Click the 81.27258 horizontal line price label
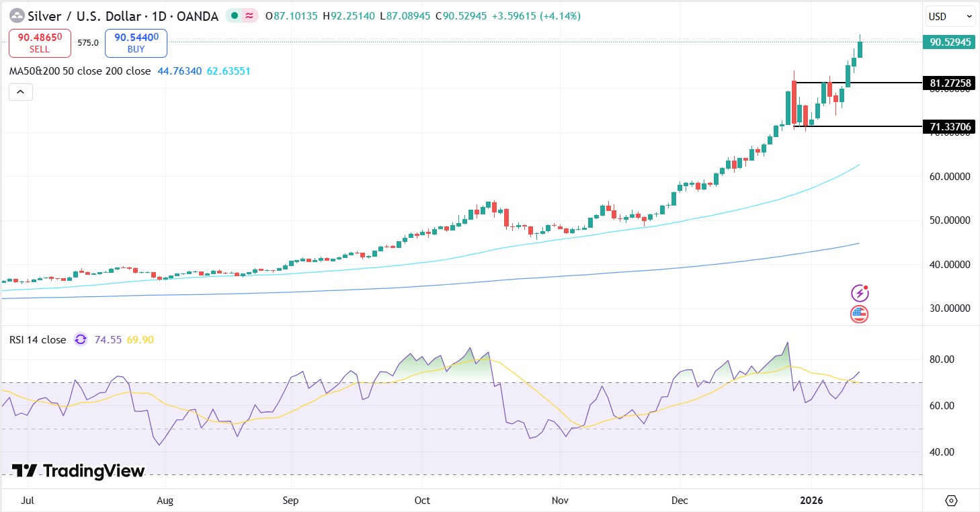The width and height of the screenshot is (980, 512). (x=950, y=83)
